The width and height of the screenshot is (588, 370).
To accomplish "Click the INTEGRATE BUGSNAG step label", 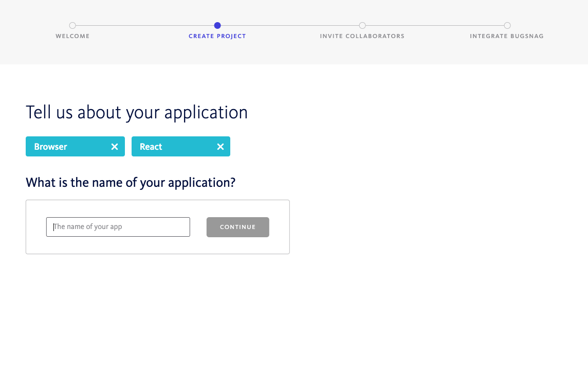I will 507,36.
